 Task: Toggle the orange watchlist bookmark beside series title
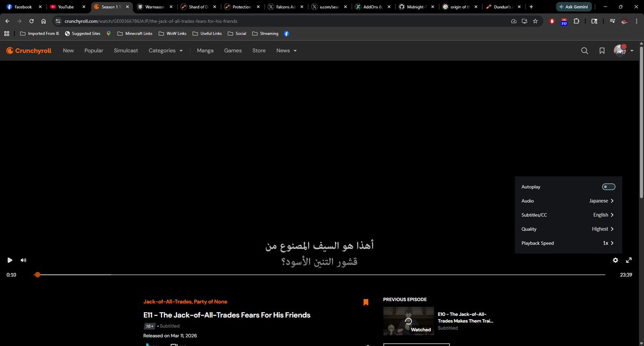[x=366, y=302]
